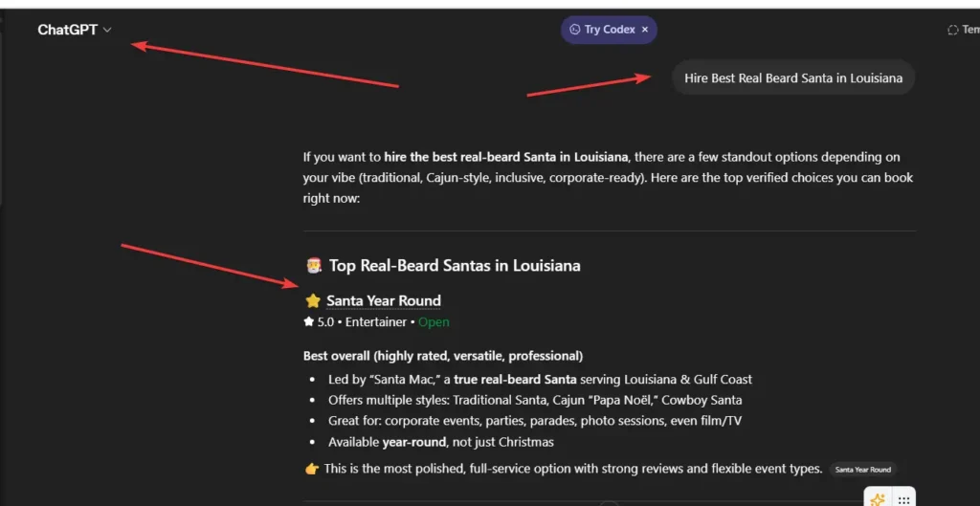The image size is (980, 506).
Task: Click the gold star emoji before Santa Year Round
Action: (313, 301)
